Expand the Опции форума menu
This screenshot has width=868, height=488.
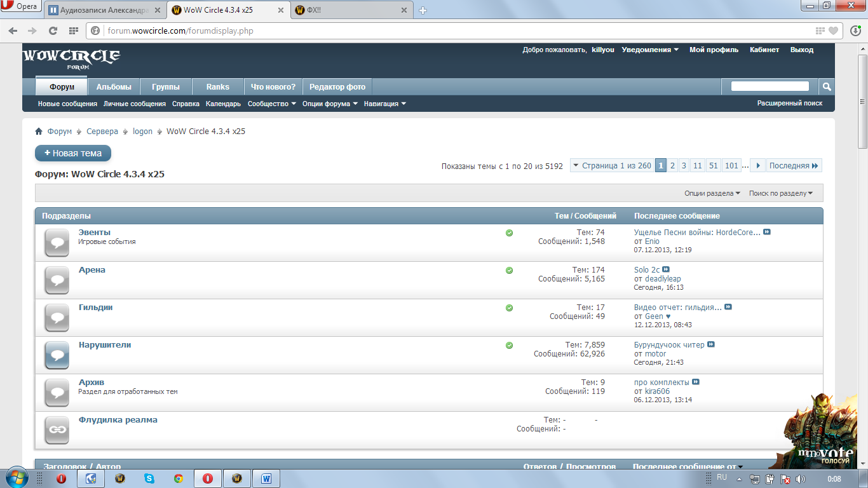[330, 104]
